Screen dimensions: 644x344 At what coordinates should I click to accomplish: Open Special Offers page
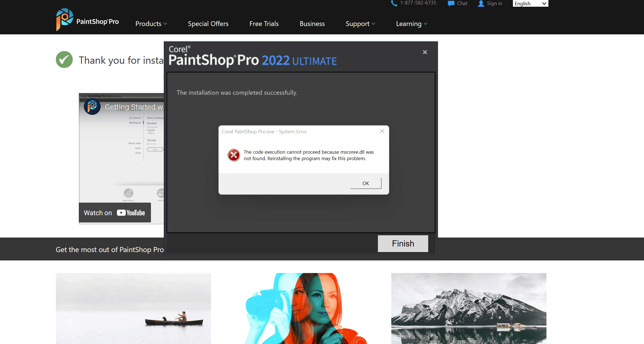[x=208, y=24]
